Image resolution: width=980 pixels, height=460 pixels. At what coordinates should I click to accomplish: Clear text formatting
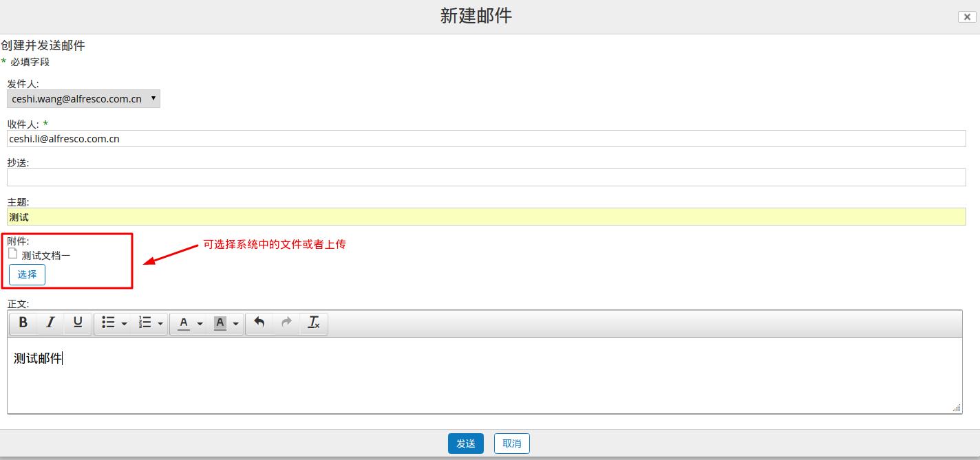(x=314, y=322)
